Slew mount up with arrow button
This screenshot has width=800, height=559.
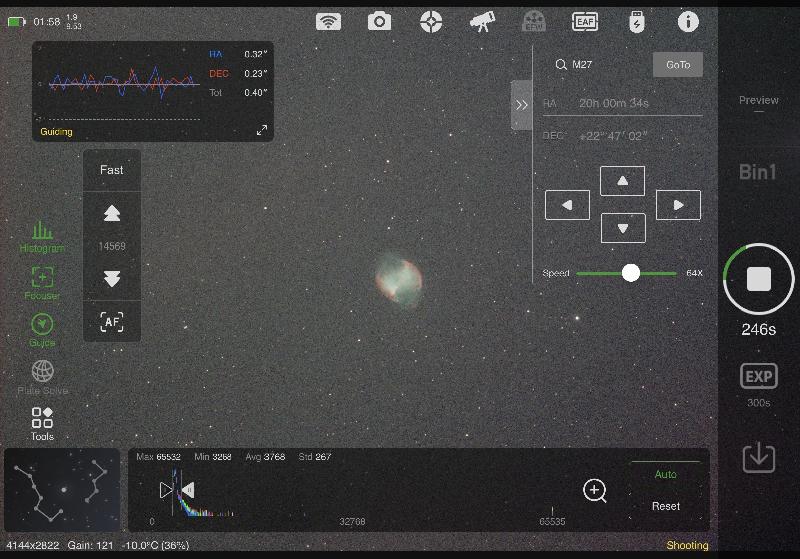point(622,181)
